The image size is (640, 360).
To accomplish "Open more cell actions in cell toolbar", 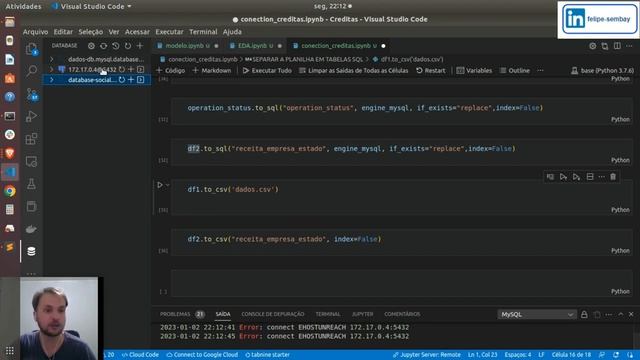I will 601,177.
